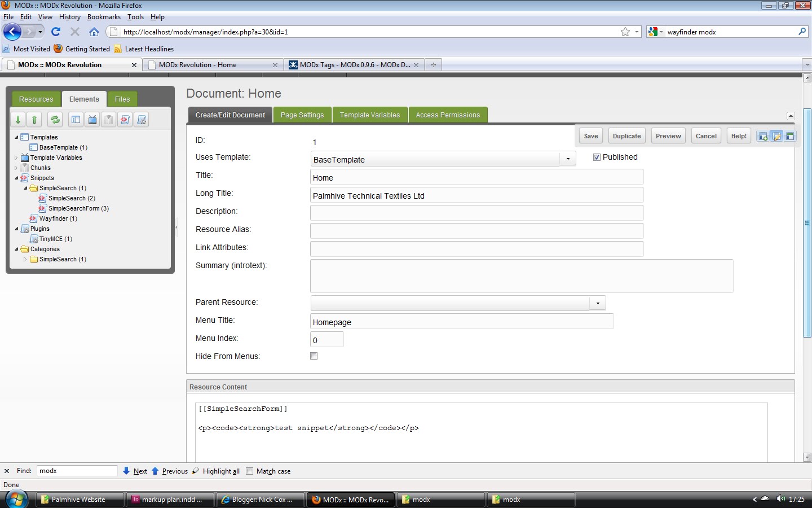Click the new chunk toolbar icon
The height and width of the screenshot is (508, 812).
[109, 120]
